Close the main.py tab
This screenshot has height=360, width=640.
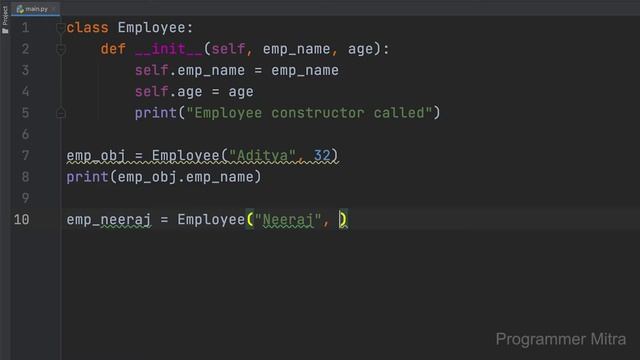[x=54, y=9]
